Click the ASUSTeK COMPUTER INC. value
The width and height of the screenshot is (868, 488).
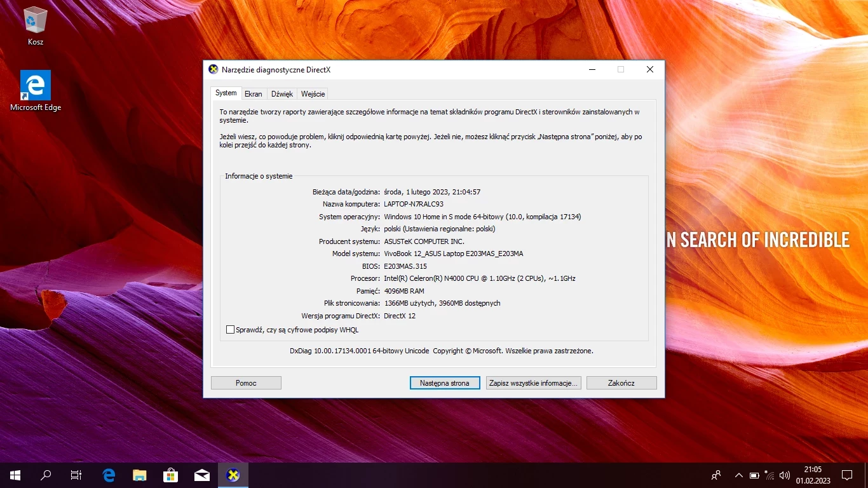click(424, 241)
